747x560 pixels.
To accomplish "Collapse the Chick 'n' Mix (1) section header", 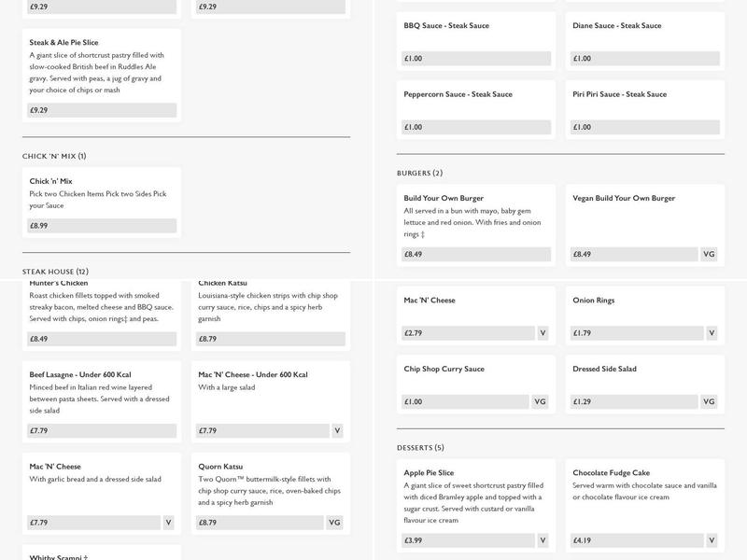I will [54, 156].
